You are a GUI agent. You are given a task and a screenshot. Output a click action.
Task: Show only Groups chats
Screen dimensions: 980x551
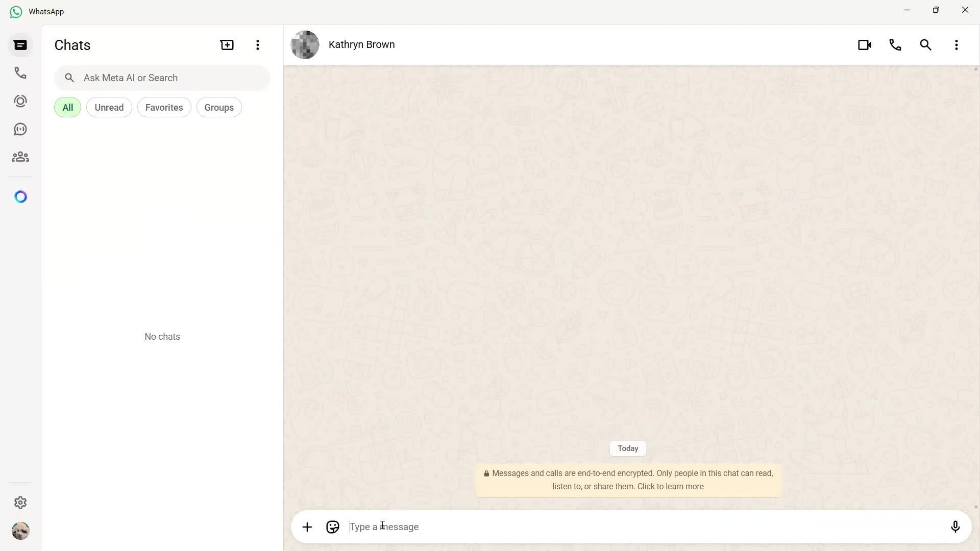click(x=219, y=107)
